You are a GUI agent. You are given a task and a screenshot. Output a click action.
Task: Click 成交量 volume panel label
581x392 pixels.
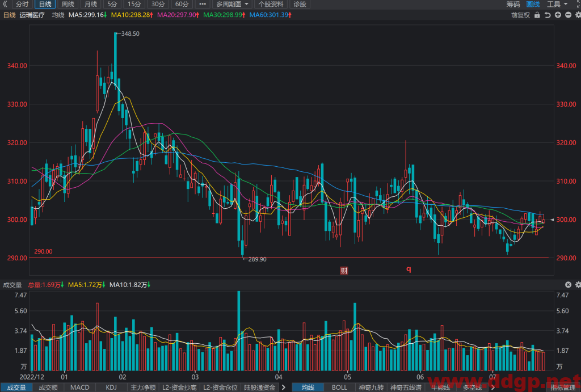tap(12, 285)
